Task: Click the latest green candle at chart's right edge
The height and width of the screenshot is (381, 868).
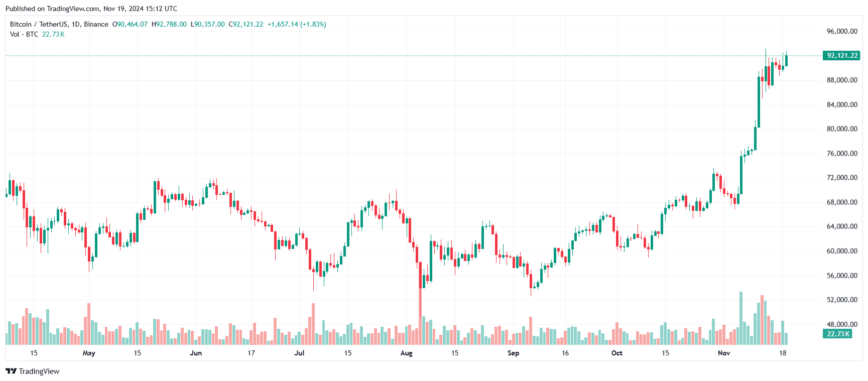Action: (786, 60)
